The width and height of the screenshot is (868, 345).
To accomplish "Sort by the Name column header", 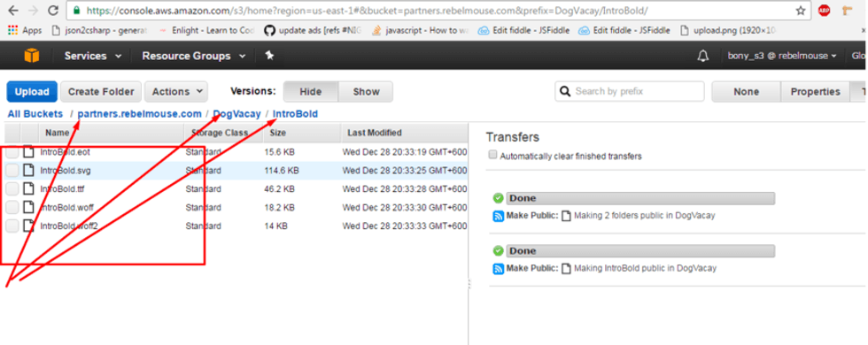I will [x=111, y=133].
